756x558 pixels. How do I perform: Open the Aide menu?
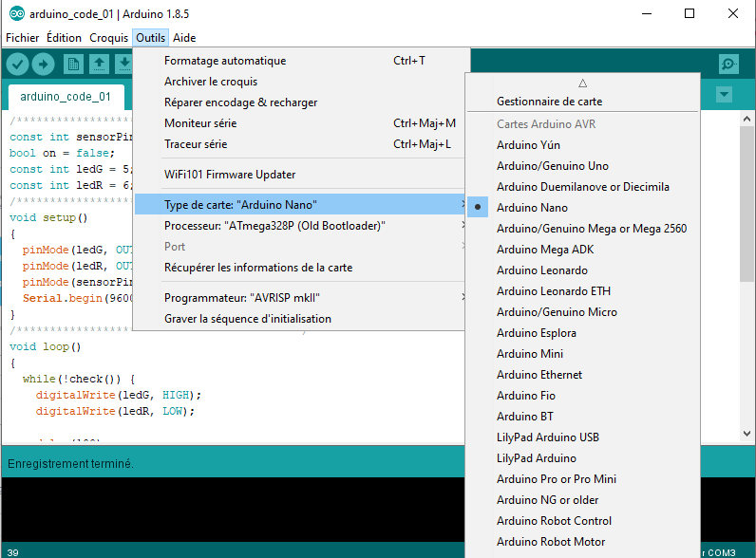click(x=184, y=38)
